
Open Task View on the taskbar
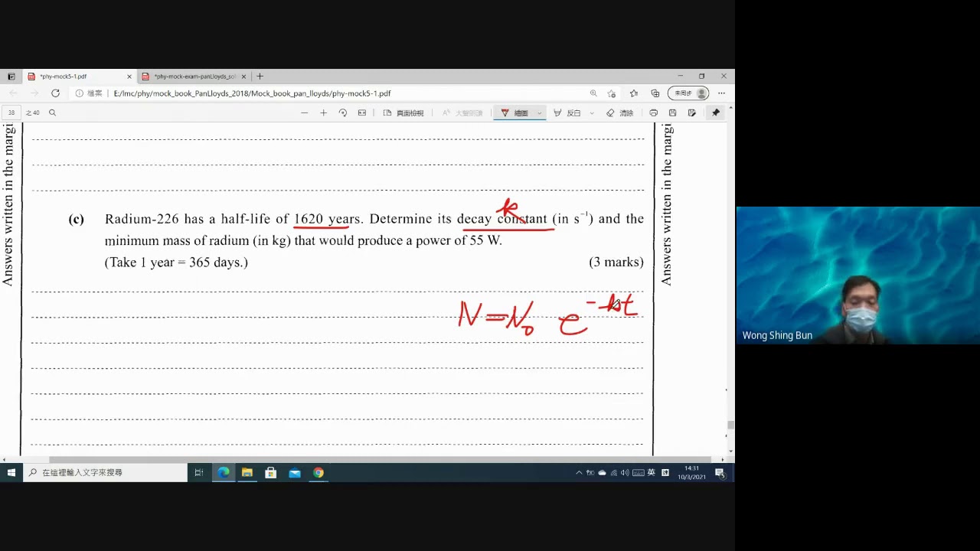coord(198,472)
